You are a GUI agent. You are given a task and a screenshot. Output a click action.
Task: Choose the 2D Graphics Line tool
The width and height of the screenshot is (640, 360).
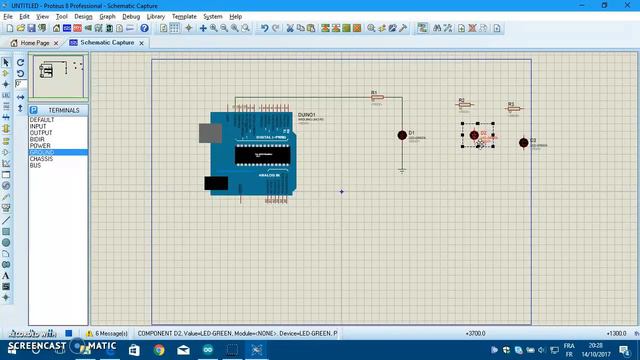6,220
